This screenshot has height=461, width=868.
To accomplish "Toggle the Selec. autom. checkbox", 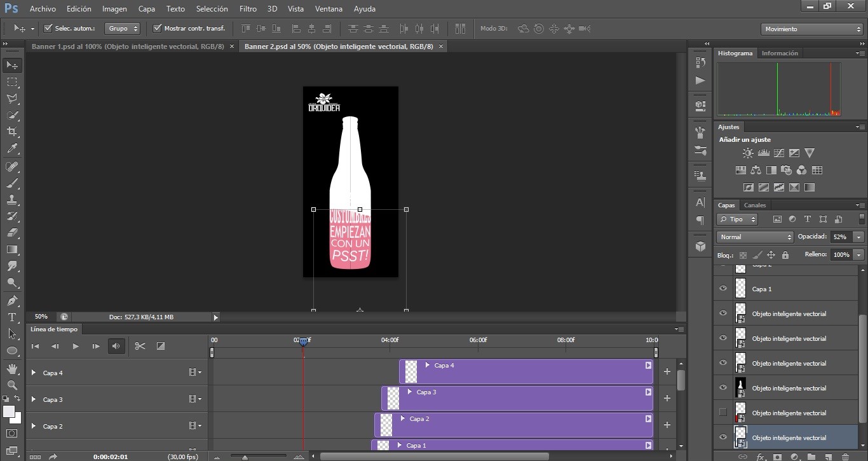I will coord(48,29).
